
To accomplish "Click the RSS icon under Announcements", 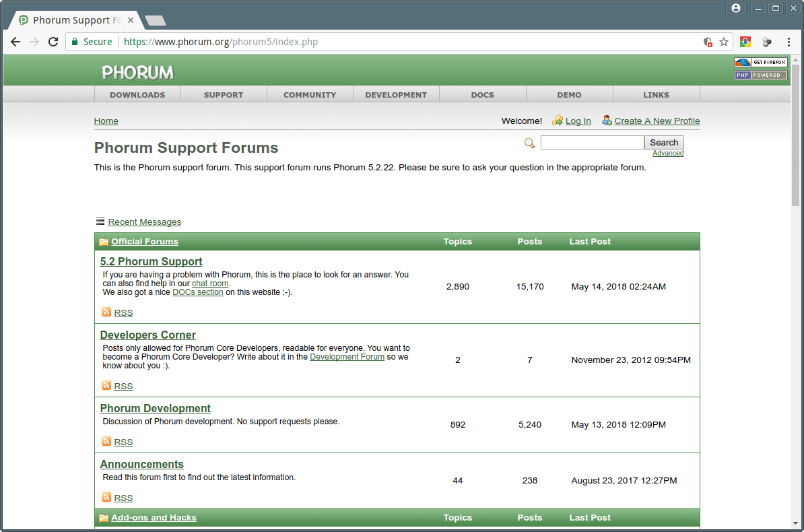I will (x=106, y=498).
